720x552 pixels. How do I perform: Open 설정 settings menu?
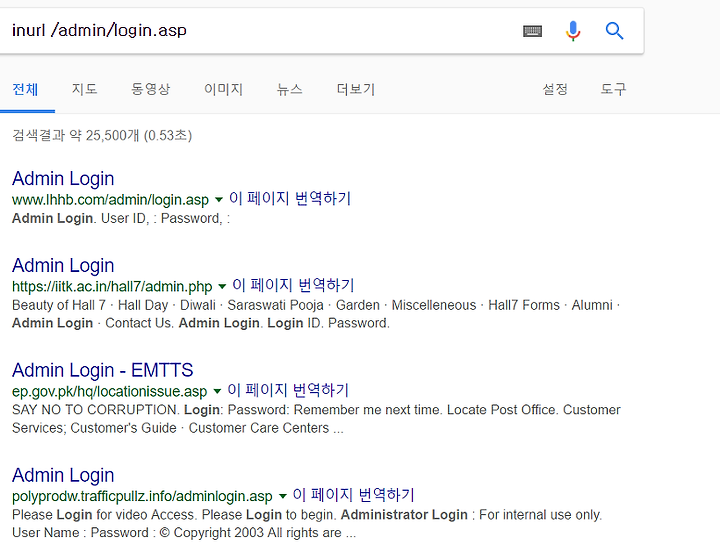[x=555, y=89]
